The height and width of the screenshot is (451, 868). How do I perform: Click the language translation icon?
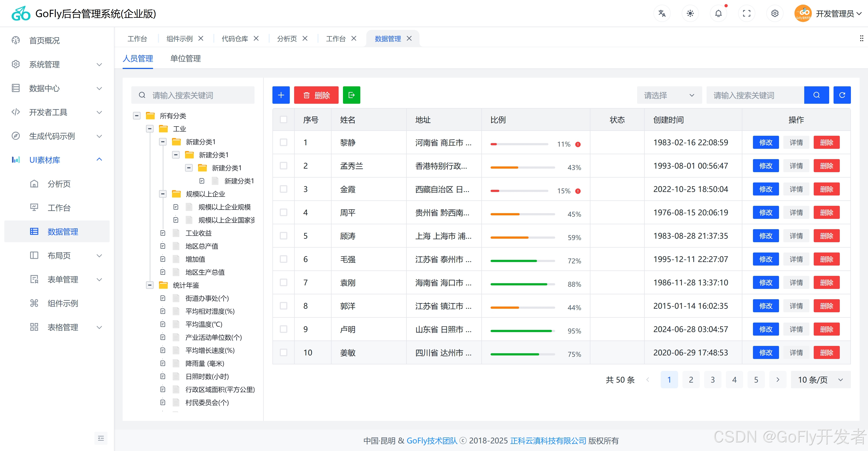[x=662, y=14]
